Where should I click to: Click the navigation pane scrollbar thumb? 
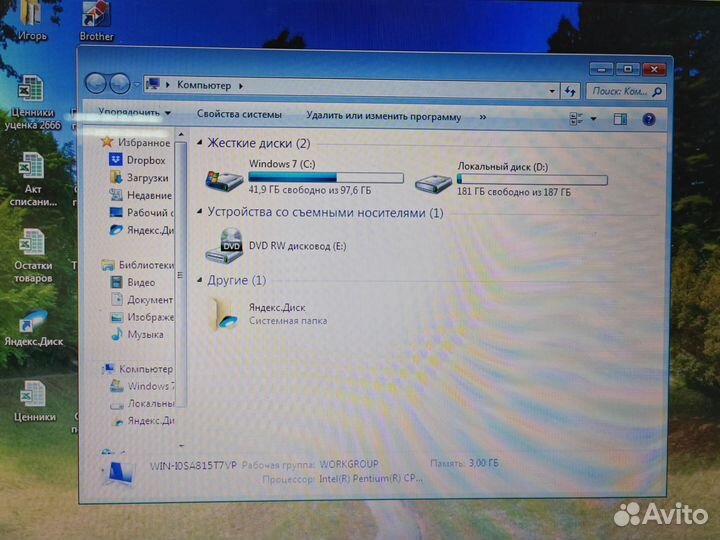181,274
